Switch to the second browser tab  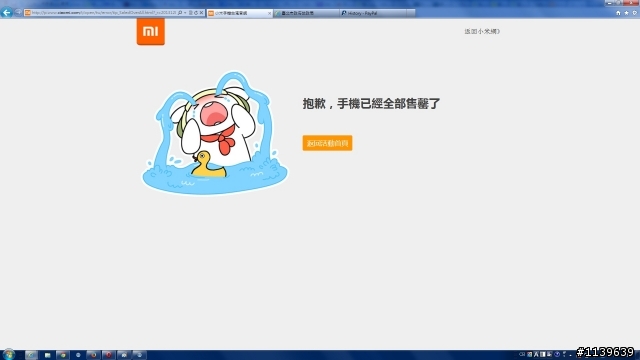tap(306, 13)
